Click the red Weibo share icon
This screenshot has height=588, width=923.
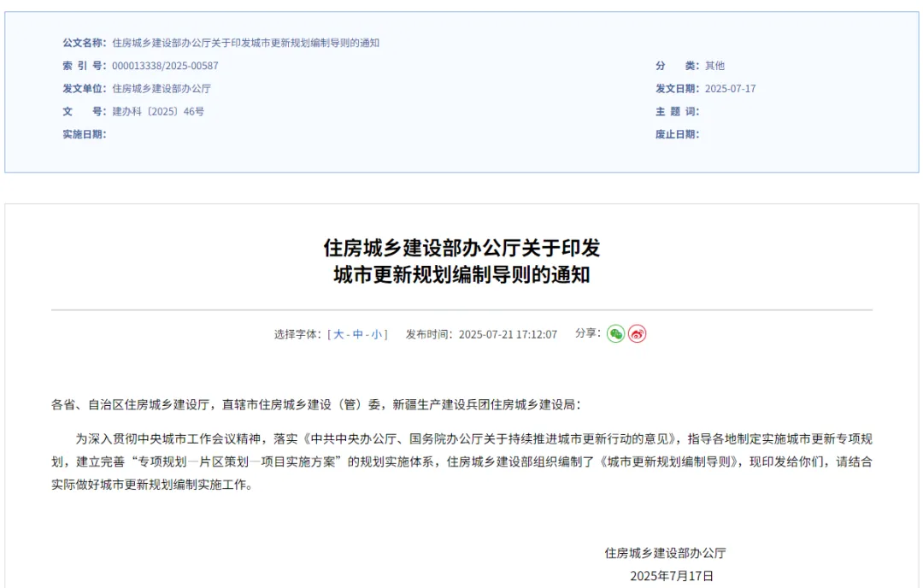pyautogui.click(x=637, y=334)
